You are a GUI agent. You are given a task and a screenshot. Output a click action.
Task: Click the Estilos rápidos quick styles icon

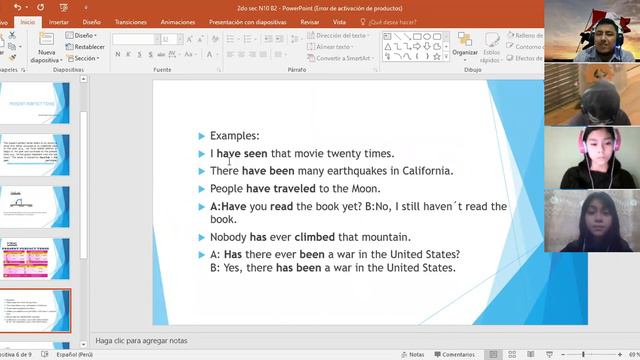pyautogui.click(x=492, y=40)
